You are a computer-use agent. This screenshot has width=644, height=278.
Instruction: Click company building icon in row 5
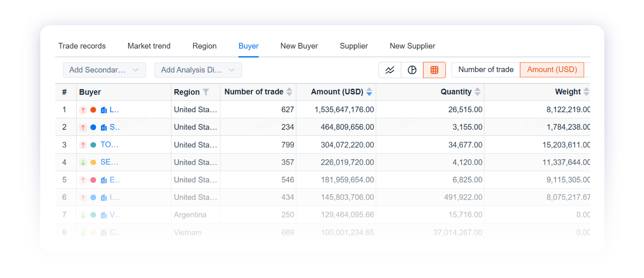103,180
